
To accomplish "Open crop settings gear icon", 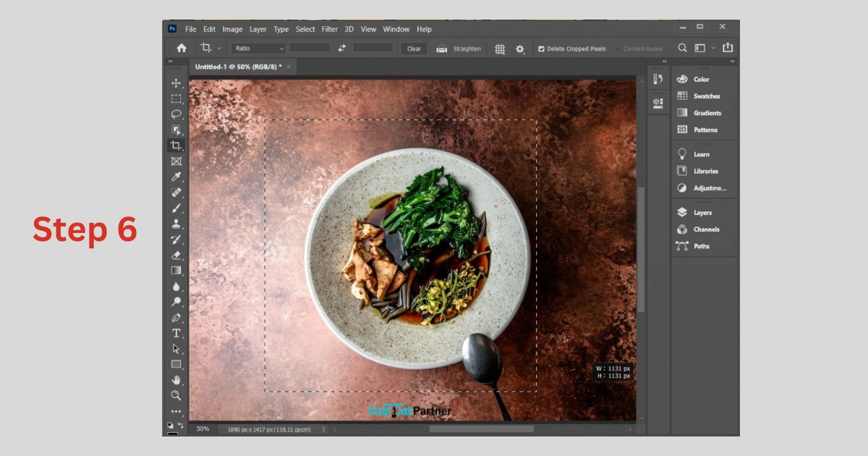I will coord(520,49).
